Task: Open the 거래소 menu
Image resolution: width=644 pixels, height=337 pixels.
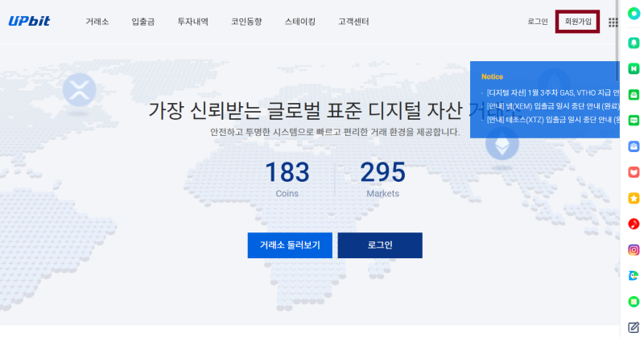Action: click(97, 22)
